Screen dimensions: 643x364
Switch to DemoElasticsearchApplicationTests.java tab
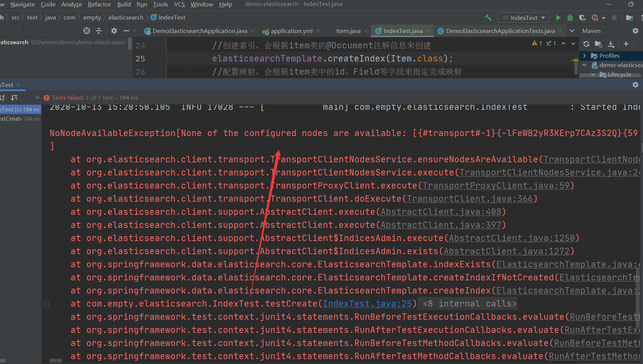pyautogui.click(x=500, y=31)
